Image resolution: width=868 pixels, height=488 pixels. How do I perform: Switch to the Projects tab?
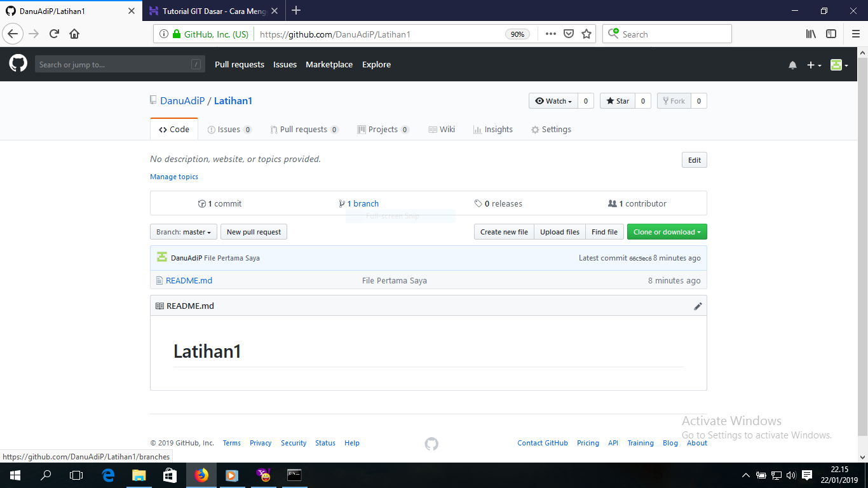(x=383, y=129)
